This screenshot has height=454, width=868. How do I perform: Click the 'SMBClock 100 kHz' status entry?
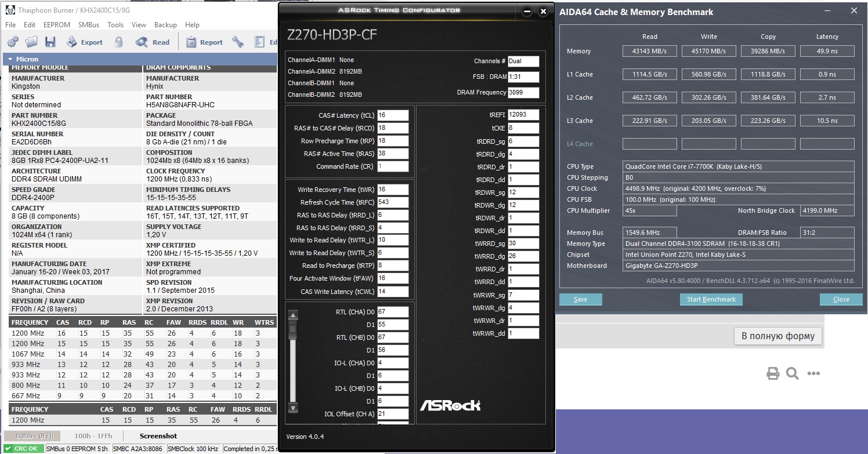tap(193, 449)
